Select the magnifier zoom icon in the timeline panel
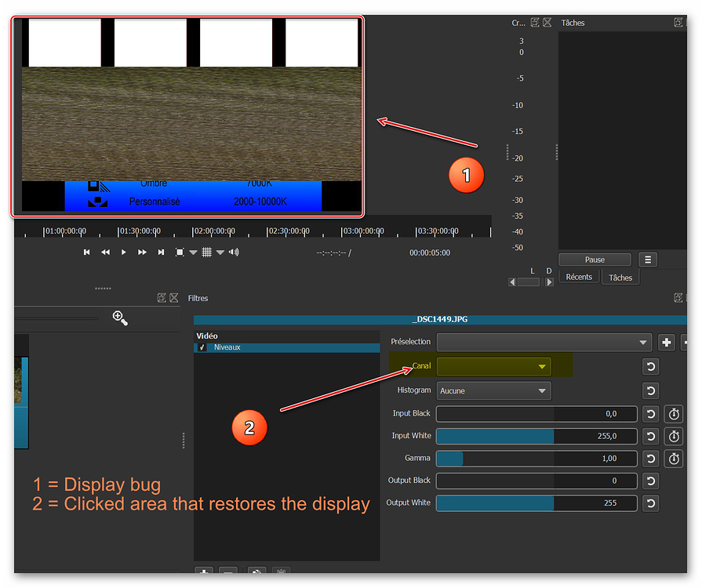This screenshot has width=702, height=588. click(x=119, y=318)
